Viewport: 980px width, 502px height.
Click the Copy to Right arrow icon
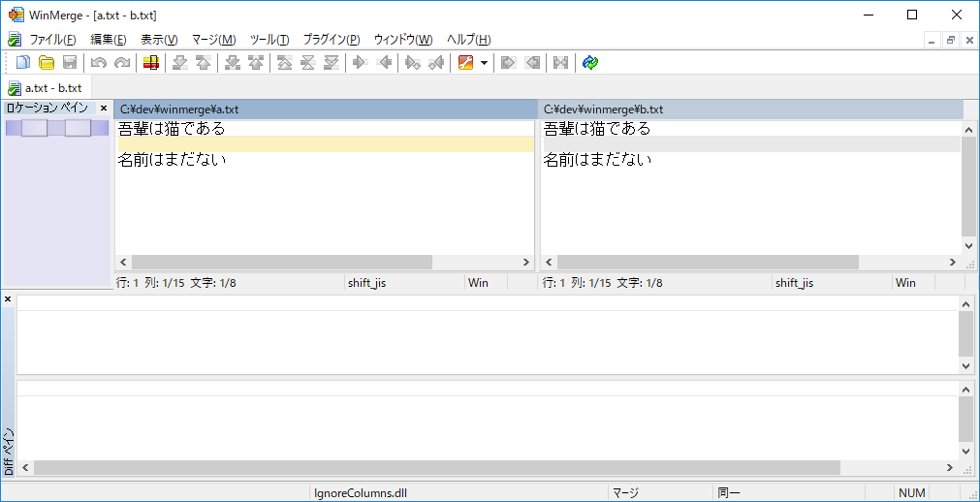point(360,63)
